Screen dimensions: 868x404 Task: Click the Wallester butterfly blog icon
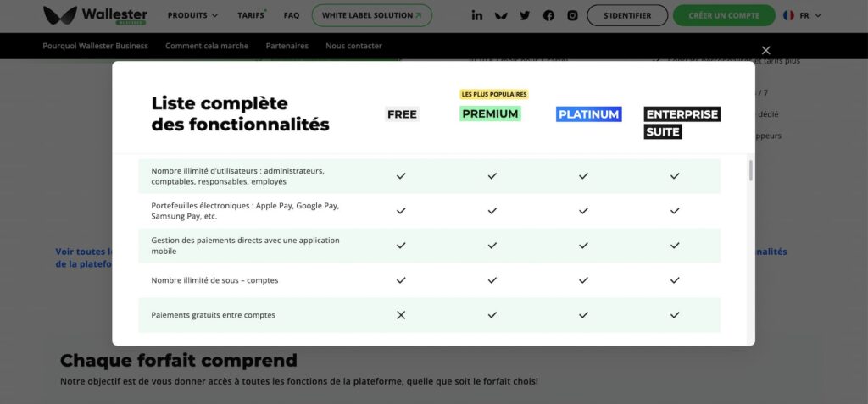501,15
